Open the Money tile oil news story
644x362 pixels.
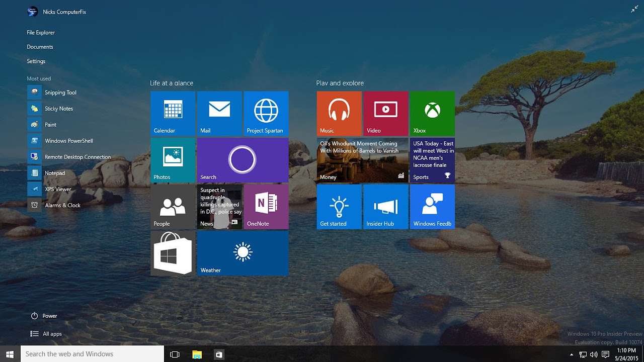[362, 160]
